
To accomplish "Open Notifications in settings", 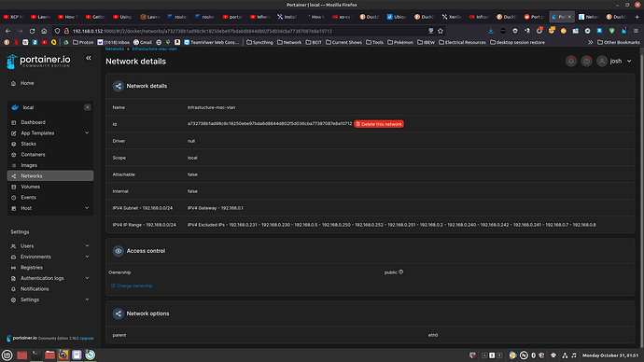I will click(35, 289).
